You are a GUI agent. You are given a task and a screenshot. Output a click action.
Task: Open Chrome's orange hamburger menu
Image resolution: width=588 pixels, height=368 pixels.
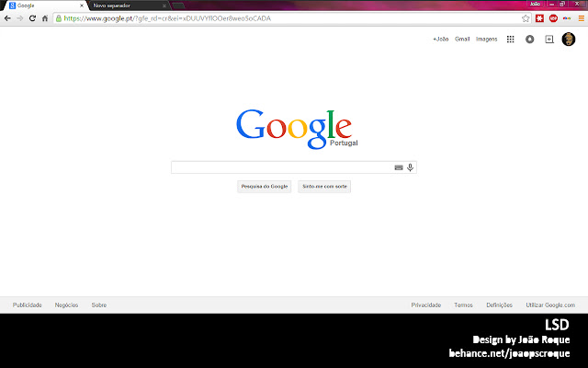coord(581,18)
